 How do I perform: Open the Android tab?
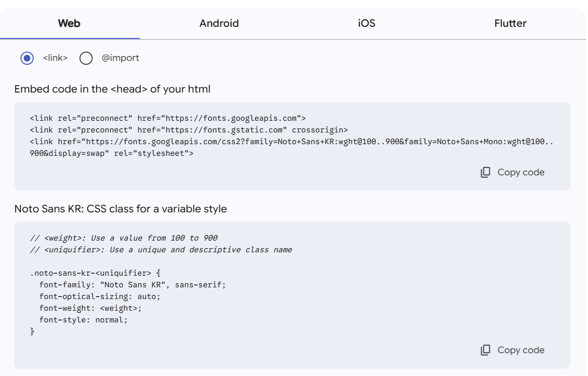point(219,23)
